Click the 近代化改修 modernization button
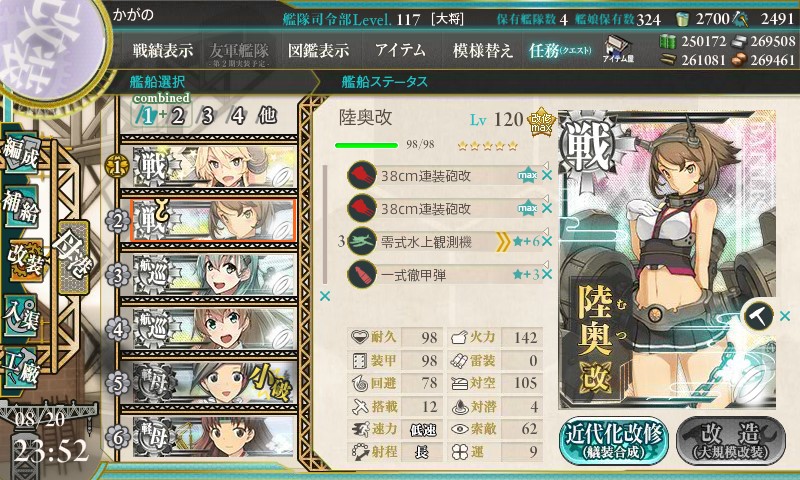The width and height of the screenshot is (800, 480). click(x=614, y=440)
